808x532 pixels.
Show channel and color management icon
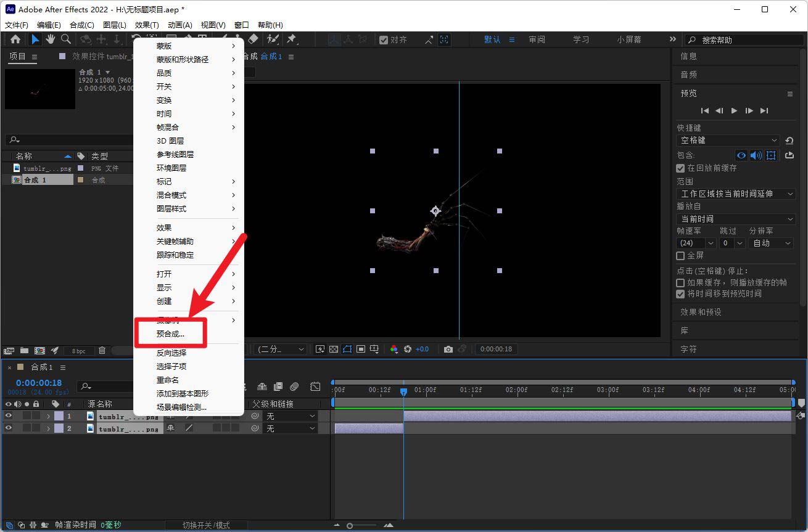click(x=394, y=349)
